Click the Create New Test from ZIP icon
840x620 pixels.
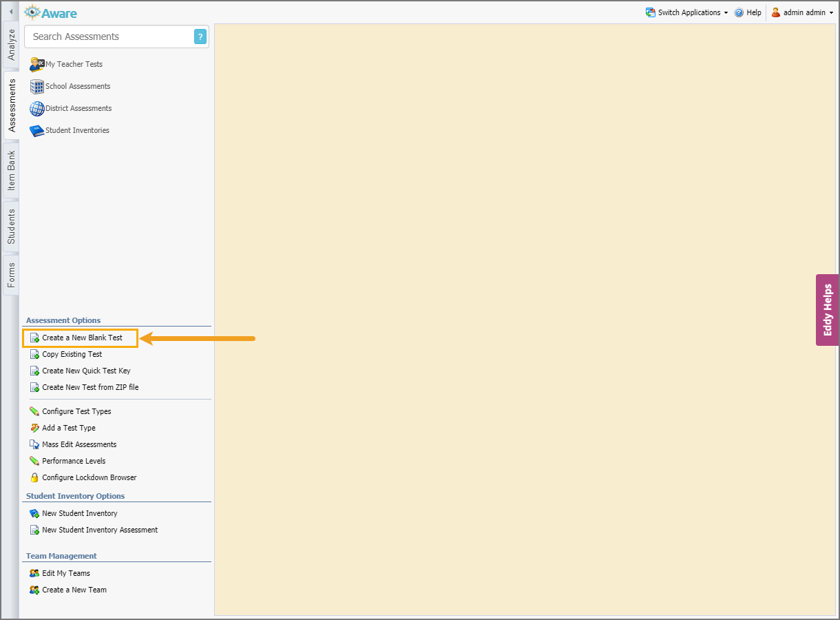(x=34, y=387)
